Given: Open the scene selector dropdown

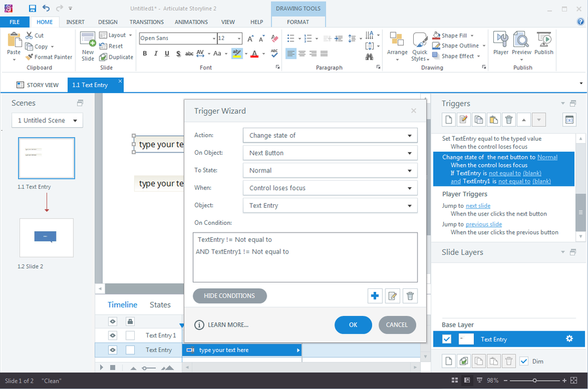Looking at the screenshot, I should tap(47, 121).
